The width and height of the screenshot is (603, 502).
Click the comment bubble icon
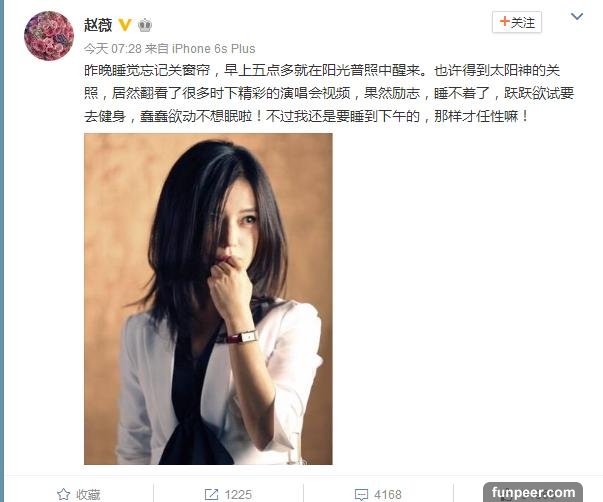point(361,494)
